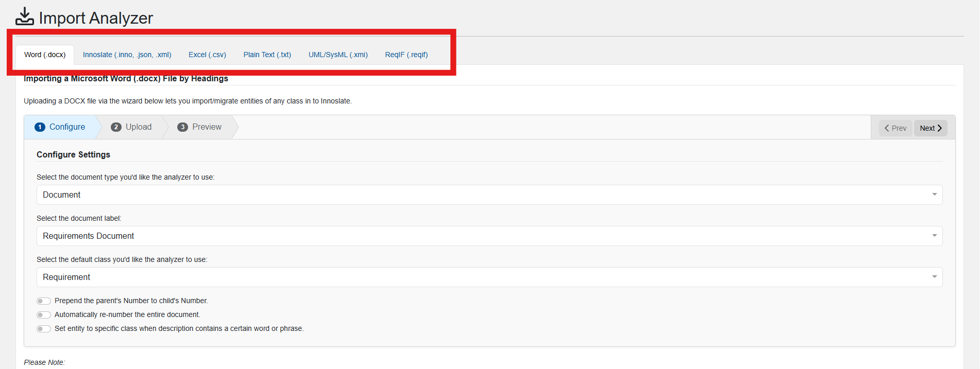Screen dimensions: 980x369
Task: Click the step 1 number badge on Configure
Action: pos(40,127)
